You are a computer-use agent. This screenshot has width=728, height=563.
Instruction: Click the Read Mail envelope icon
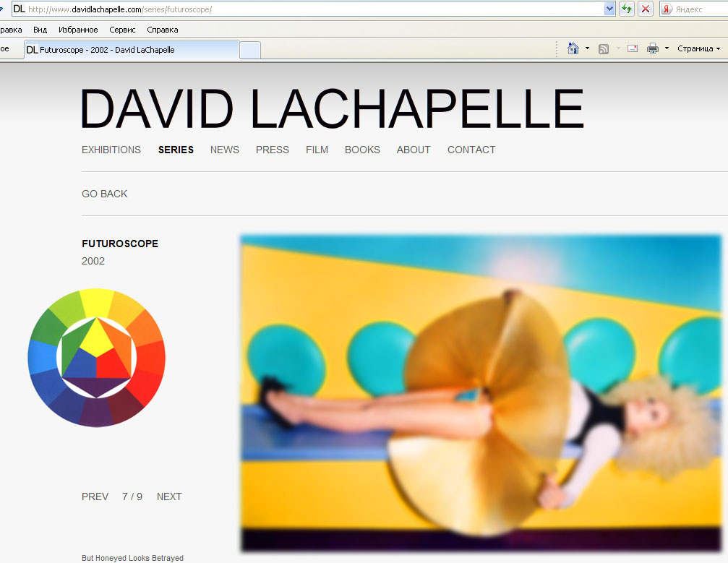coord(633,48)
